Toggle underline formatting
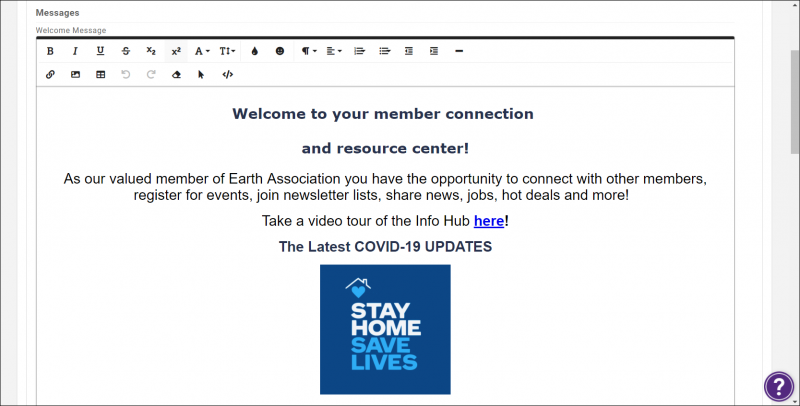Screen dimensions: 800x406 pos(100,51)
